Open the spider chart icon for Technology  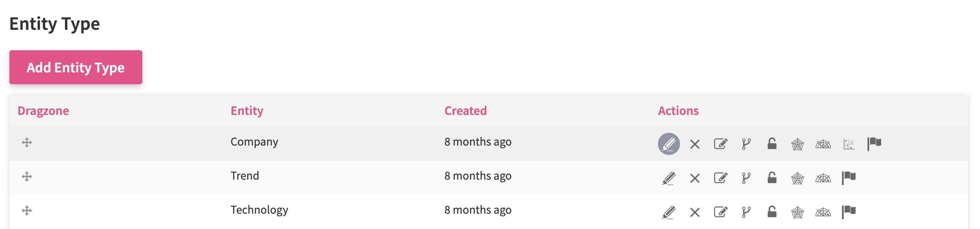click(x=797, y=212)
